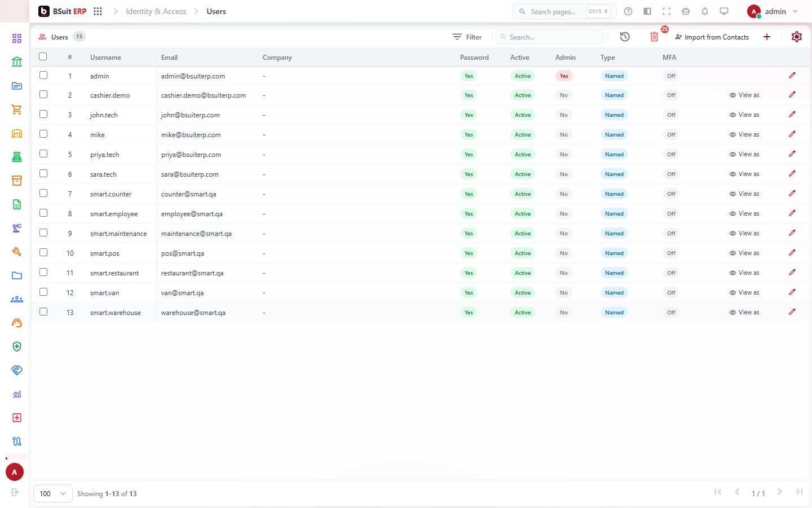This screenshot has height=508, width=812.
Task: Click the MFA Off badge for smart.employee
Action: pos(671,213)
